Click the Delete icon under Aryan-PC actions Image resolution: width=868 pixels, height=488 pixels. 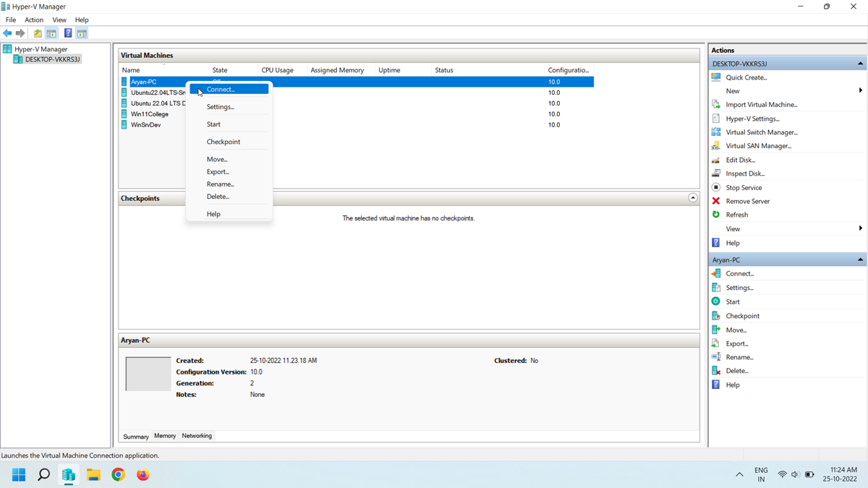pyautogui.click(x=716, y=371)
